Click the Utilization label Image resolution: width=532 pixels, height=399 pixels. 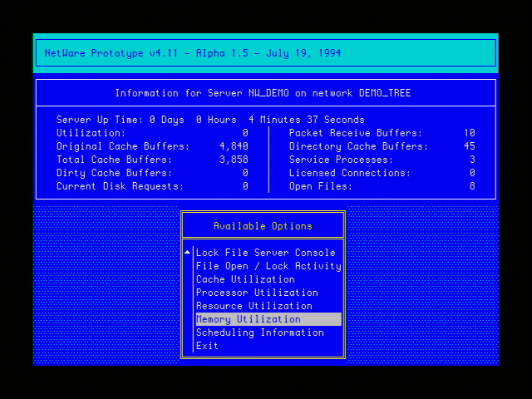click(91, 133)
